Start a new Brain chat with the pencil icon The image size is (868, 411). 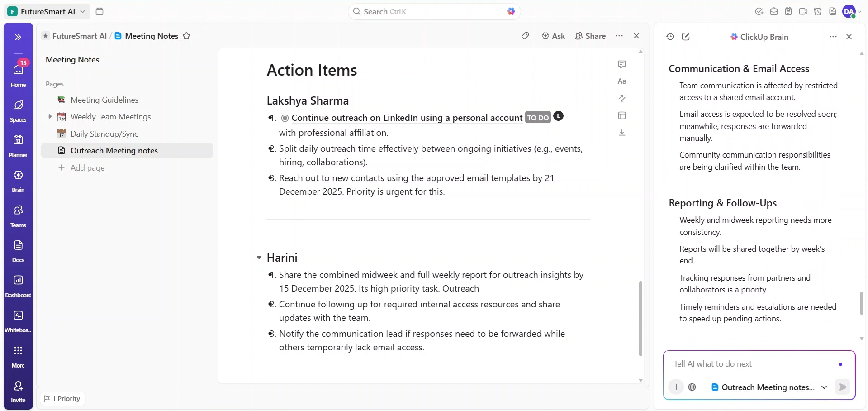(x=686, y=37)
